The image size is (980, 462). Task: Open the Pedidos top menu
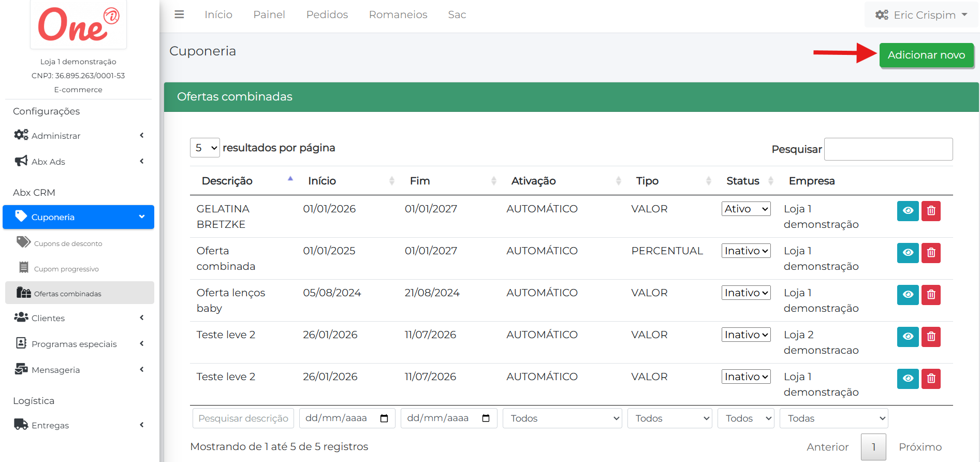point(327,15)
